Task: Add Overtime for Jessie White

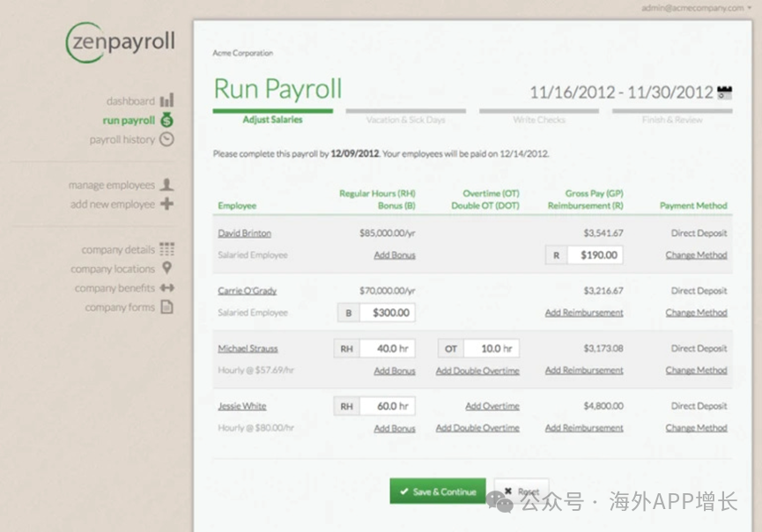Action: tap(492, 406)
